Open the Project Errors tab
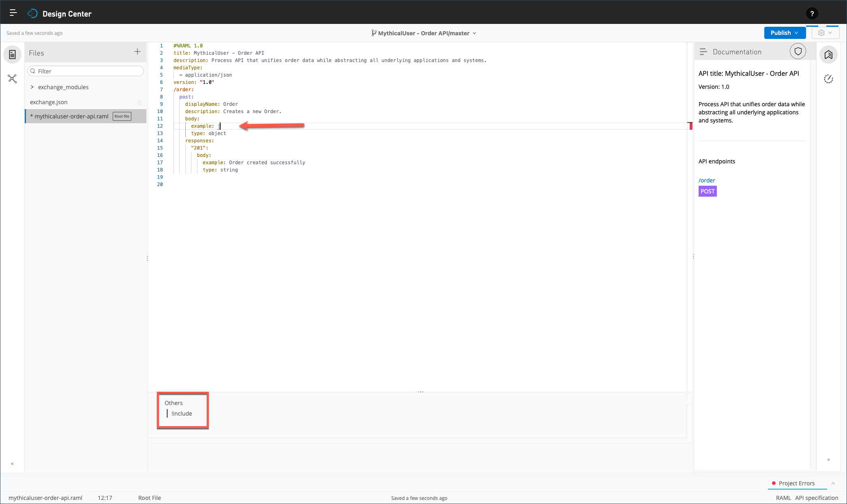The height and width of the screenshot is (504, 847). pyautogui.click(x=796, y=483)
